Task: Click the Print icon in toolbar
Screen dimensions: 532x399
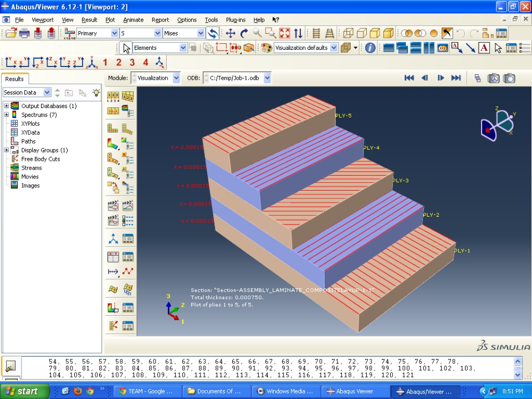Action: point(24,33)
